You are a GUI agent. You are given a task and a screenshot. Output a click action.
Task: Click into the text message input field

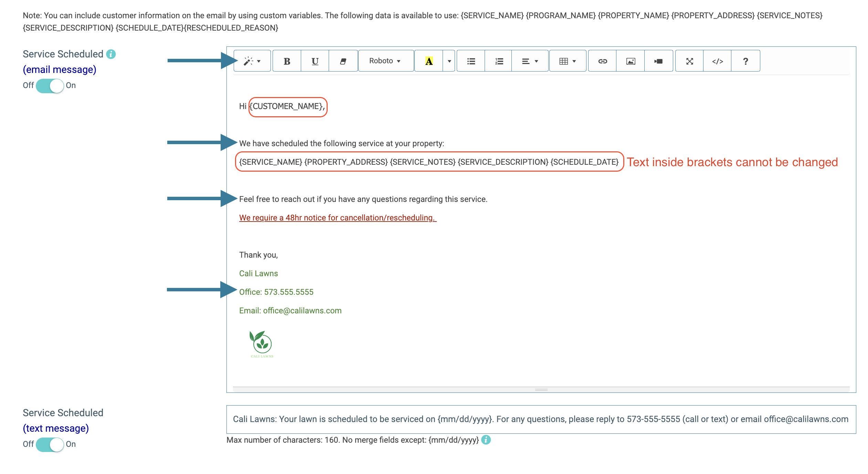tap(540, 419)
